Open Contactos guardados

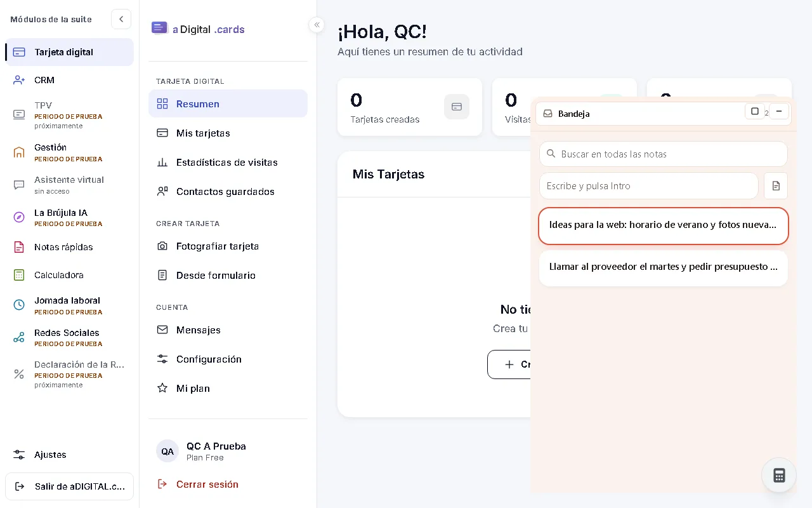tap(228, 191)
